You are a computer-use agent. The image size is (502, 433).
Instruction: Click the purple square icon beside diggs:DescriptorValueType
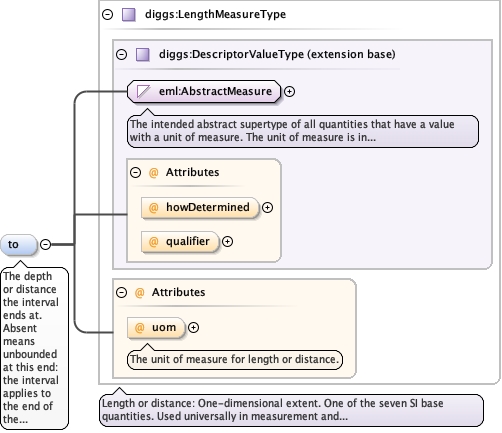point(143,54)
